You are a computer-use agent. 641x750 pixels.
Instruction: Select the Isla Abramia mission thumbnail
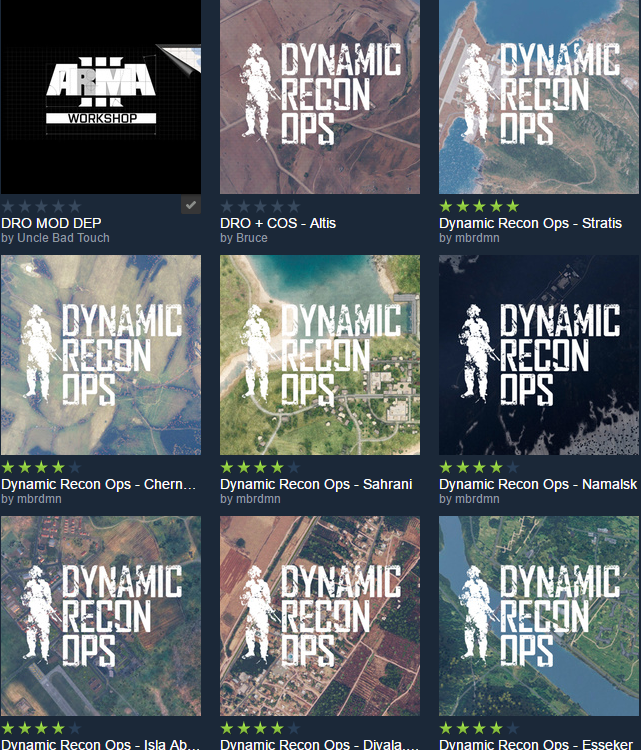100,615
